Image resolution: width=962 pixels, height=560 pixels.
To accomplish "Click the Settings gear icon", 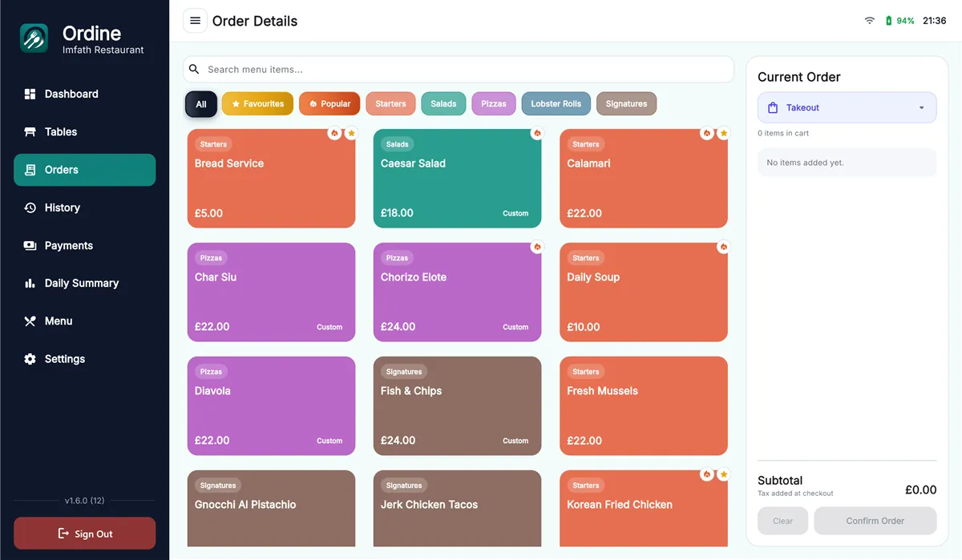I will 30,359.
